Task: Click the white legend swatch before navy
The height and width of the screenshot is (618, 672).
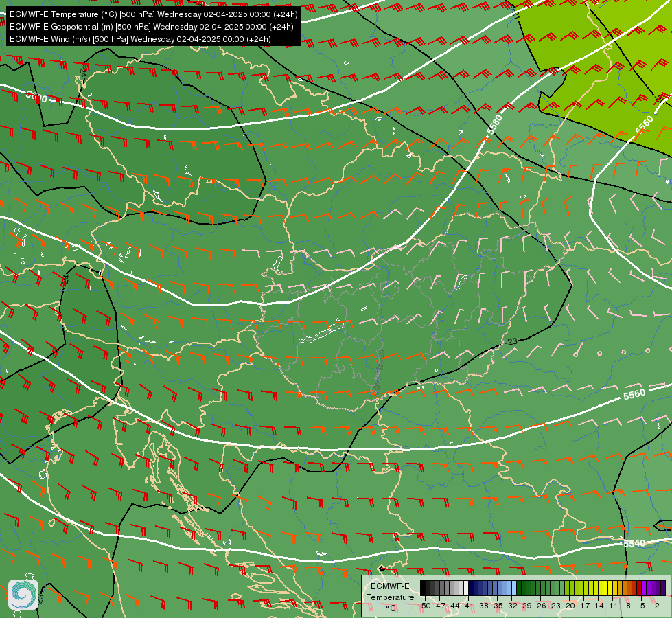Action: click(x=466, y=588)
